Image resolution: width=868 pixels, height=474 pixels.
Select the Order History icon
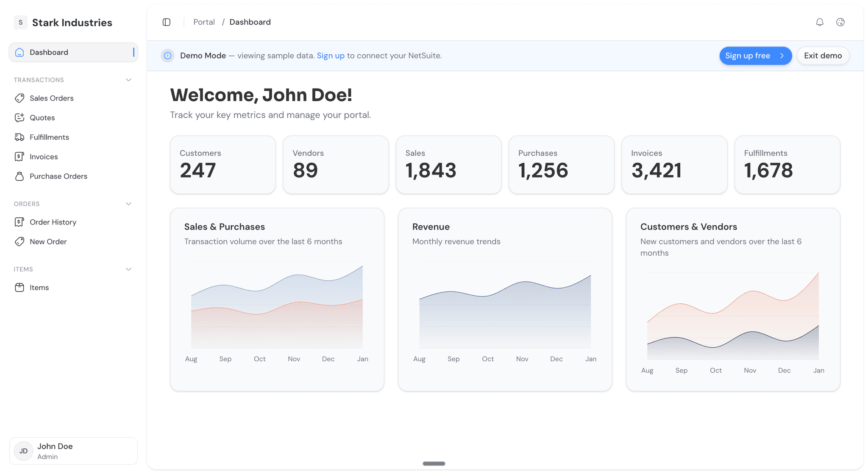19,222
